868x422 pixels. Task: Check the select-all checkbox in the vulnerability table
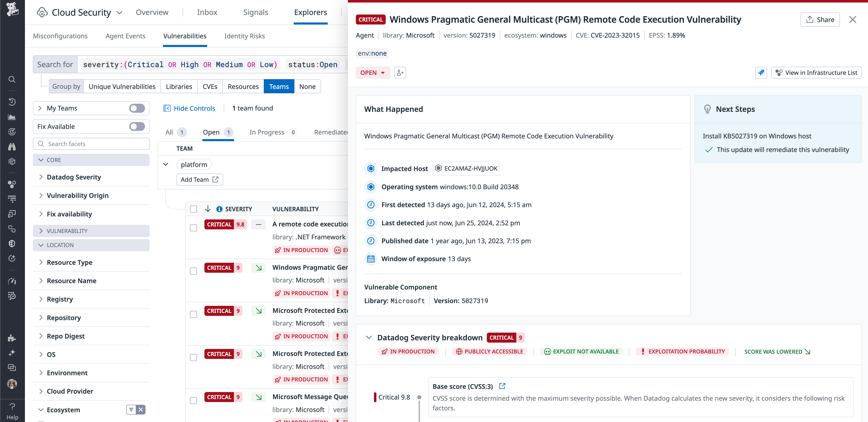193,209
